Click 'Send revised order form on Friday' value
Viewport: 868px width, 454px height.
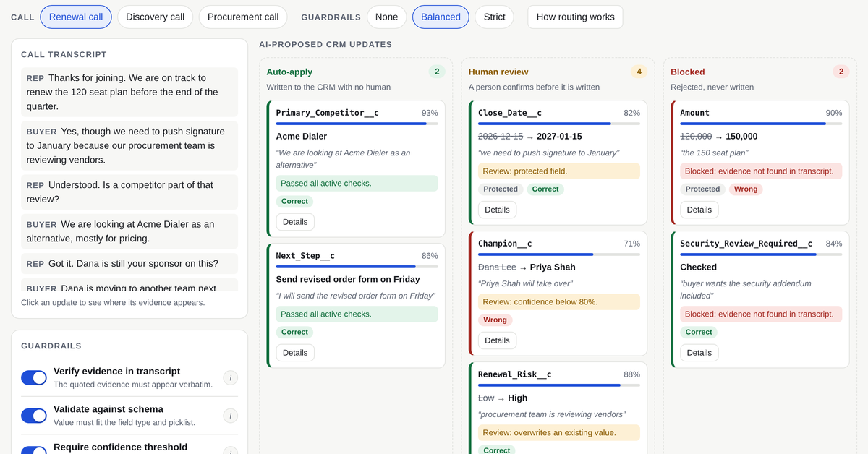coord(348,279)
